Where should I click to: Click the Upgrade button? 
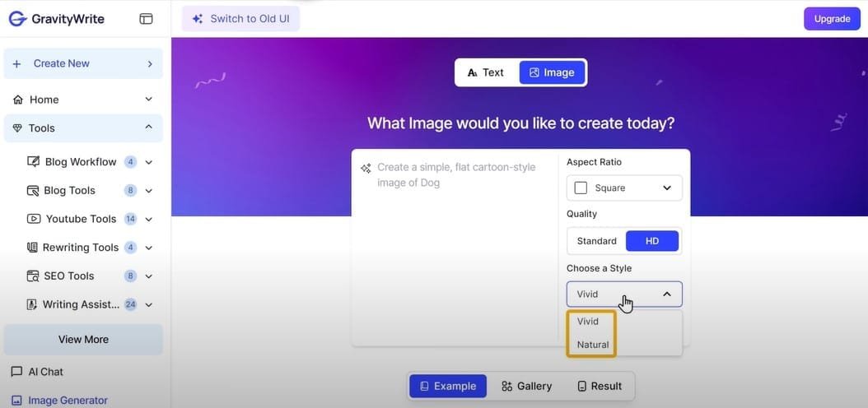[832, 18]
